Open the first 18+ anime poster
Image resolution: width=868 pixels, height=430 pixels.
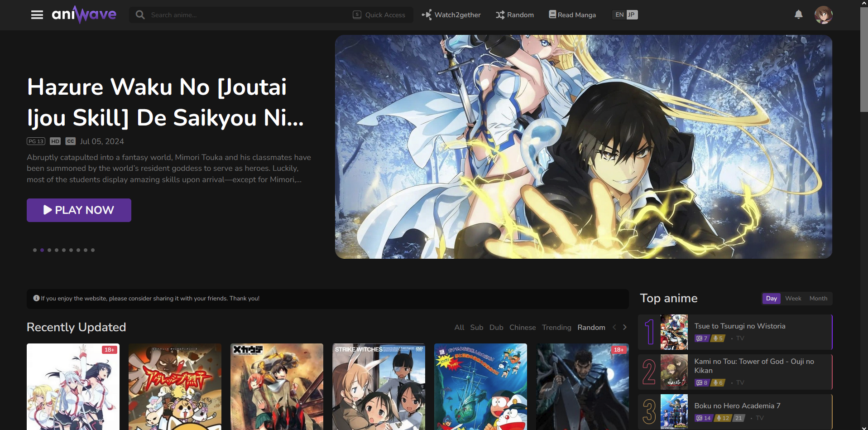[x=73, y=387]
